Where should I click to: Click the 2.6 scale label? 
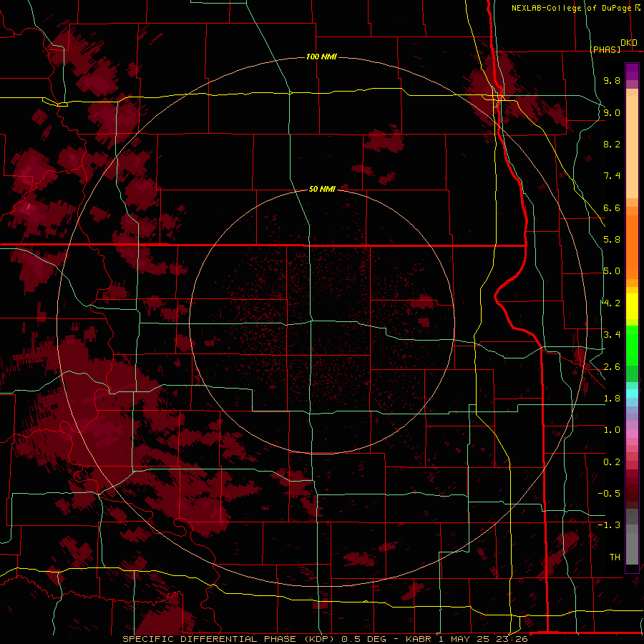pyautogui.click(x=612, y=367)
